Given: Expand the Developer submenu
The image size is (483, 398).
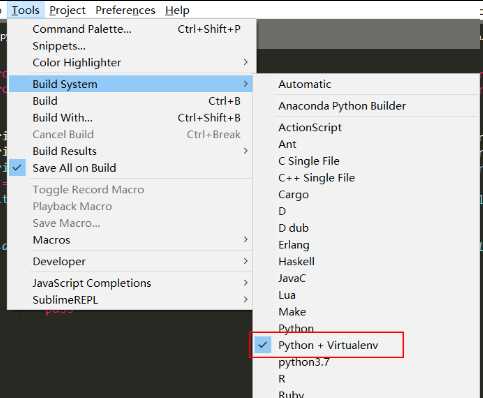Looking at the screenshot, I should click(x=130, y=261).
